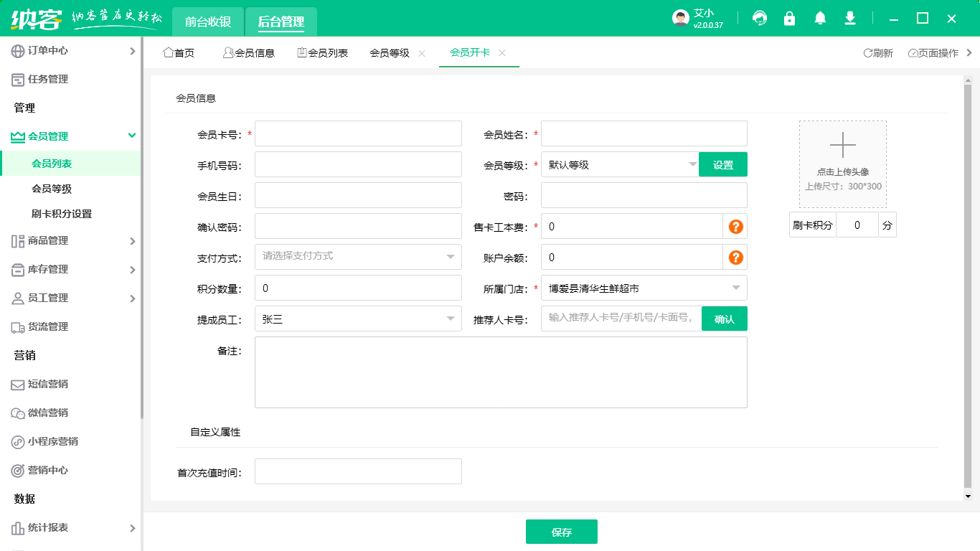Click the download arrow icon
This screenshot has width=980, height=551.
[x=850, y=19]
